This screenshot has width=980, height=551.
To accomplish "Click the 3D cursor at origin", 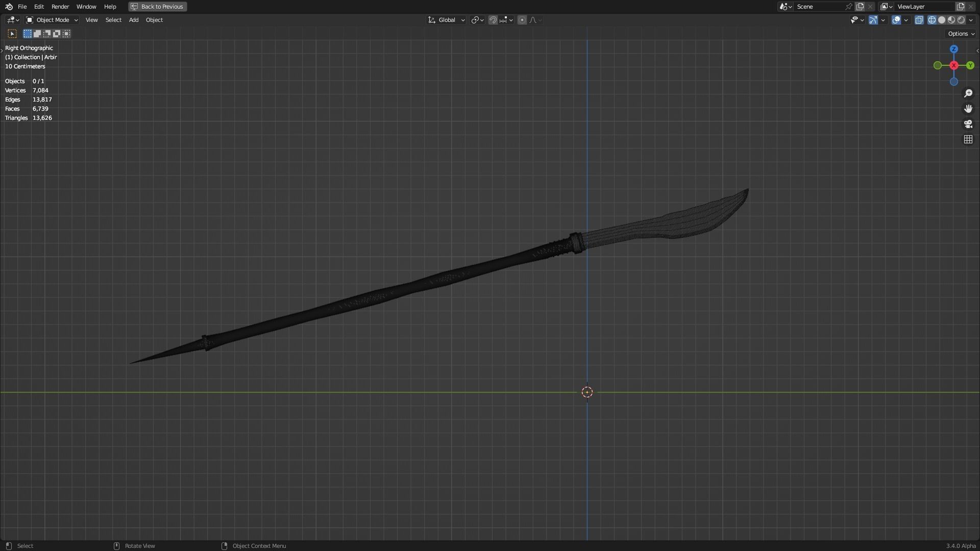I will [x=587, y=392].
